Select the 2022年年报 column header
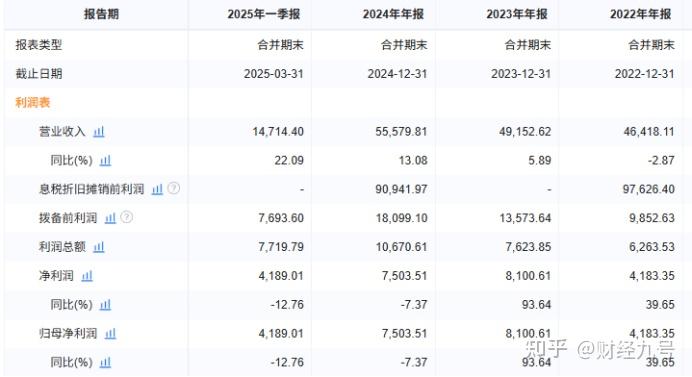This screenshot has height=377, width=692. pos(640,14)
